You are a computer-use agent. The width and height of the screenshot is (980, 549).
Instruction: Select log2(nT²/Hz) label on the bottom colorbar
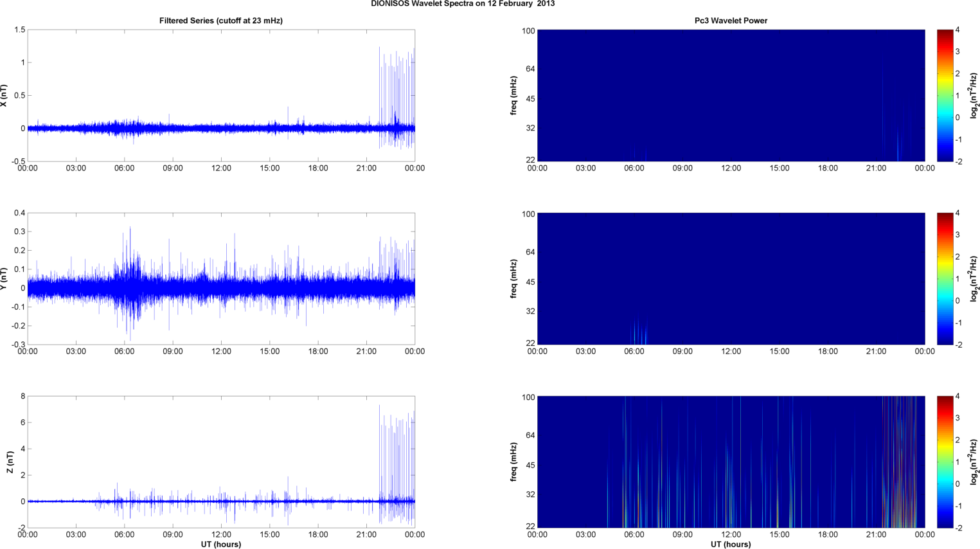(974, 462)
